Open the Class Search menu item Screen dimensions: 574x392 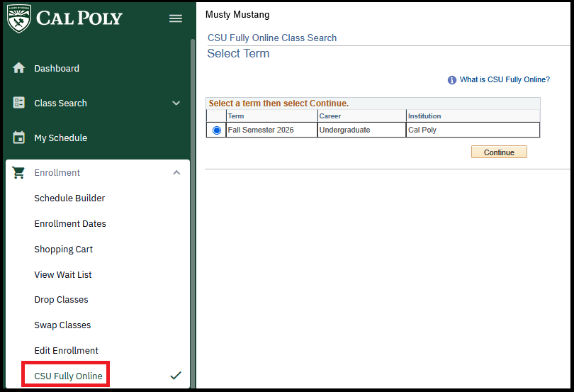[60, 103]
